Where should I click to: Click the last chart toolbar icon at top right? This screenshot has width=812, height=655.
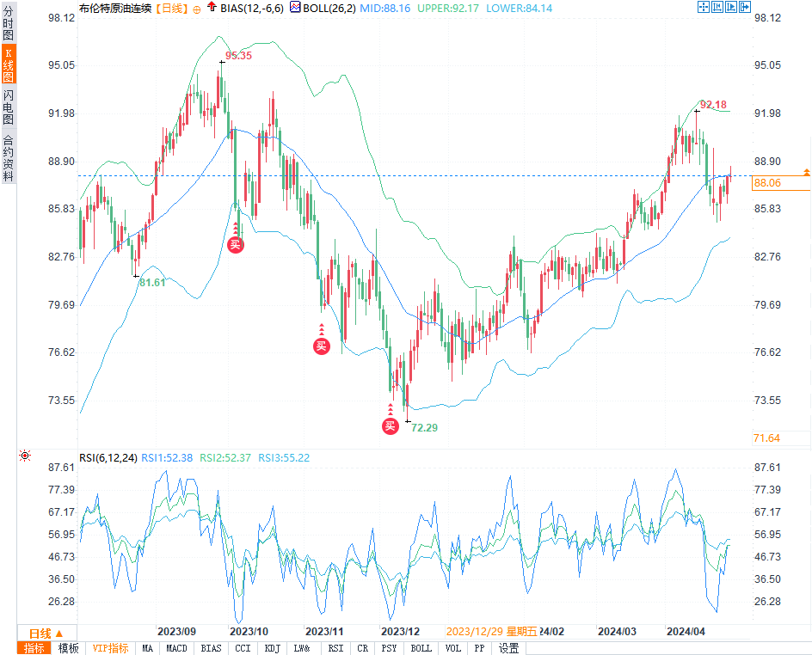[744, 8]
